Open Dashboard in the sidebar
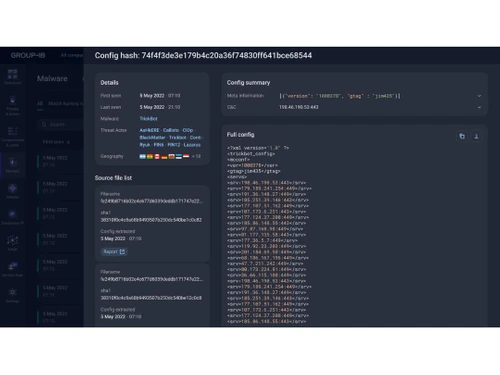This screenshot has height=375, width=500. (13, 76)
